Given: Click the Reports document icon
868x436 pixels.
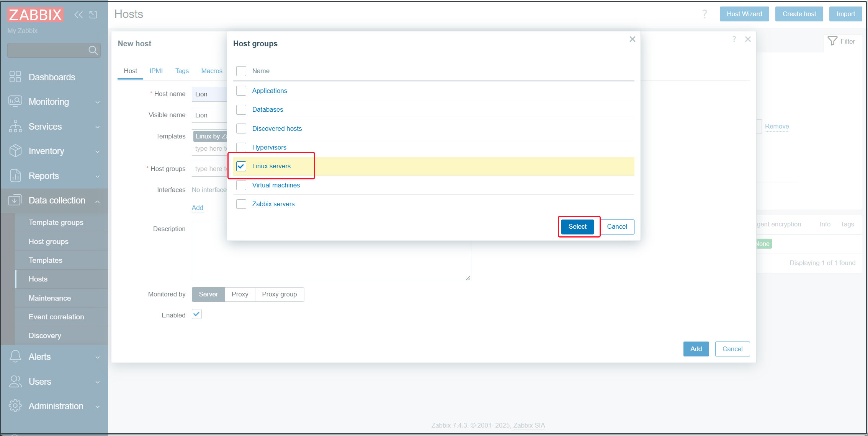Looking at the screenshot, I should coord(15,176).
